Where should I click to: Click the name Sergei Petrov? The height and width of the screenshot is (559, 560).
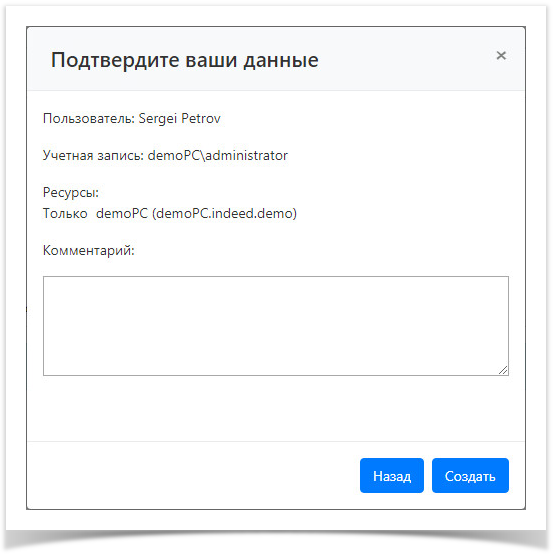[179, 118]
